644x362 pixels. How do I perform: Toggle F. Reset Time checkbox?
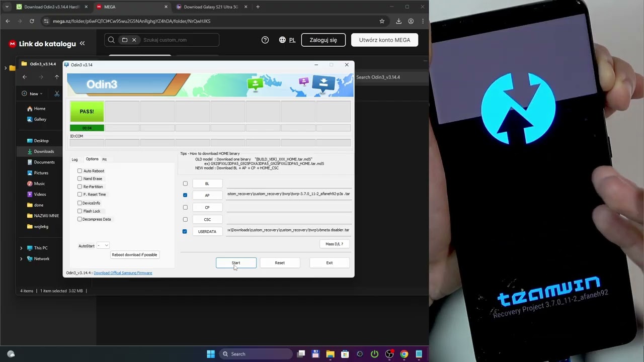pyautogui.click(x=79, y=194)
